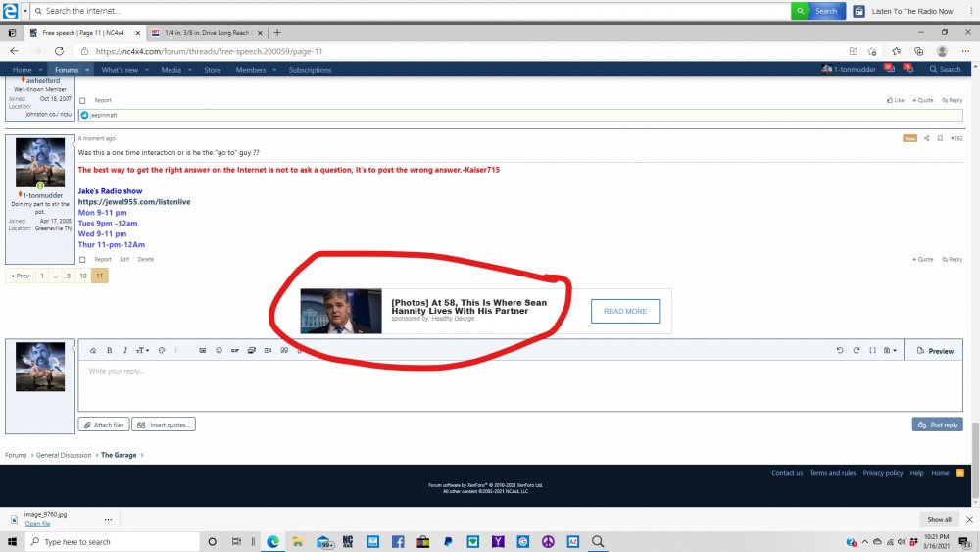Toggle bold in the reply editor
The height and width of the screenshot is (552, 980).
coord(110,351)
